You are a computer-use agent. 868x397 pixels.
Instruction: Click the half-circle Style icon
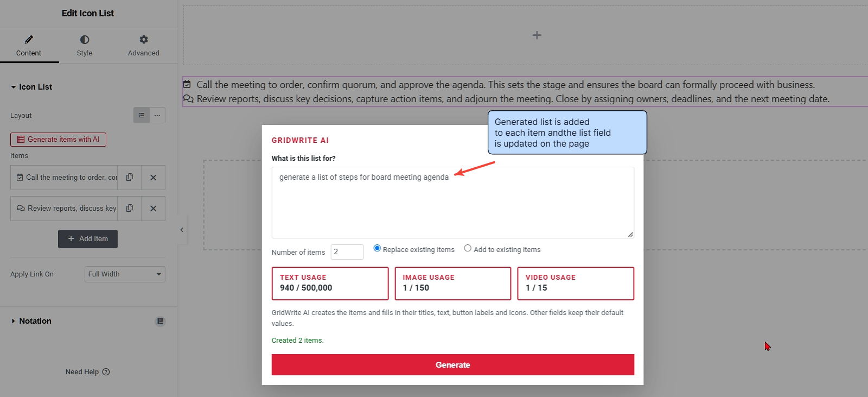coord(85,40)
